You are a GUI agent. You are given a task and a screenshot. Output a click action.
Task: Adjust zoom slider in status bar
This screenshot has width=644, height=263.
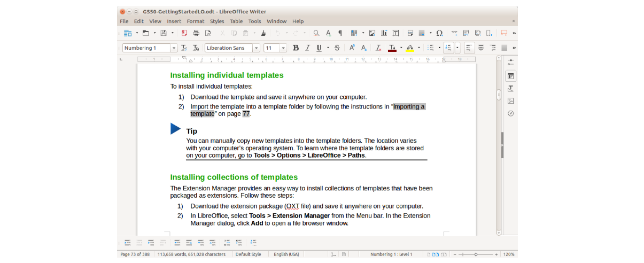coord(476,254)
